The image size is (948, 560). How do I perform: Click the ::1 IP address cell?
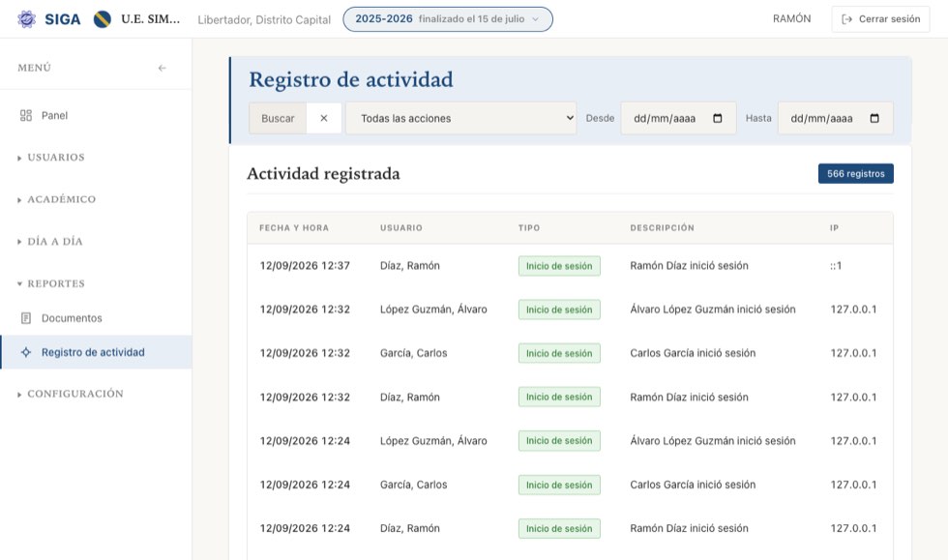pos(836,265)
